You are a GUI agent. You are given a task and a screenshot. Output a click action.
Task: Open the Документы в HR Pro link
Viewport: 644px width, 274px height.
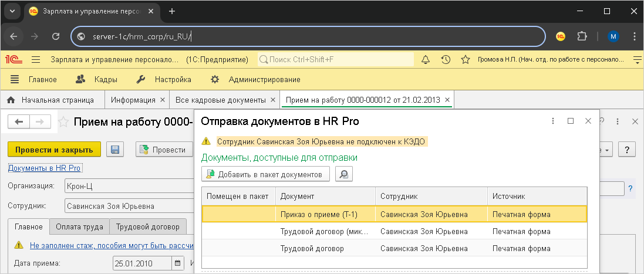(x=45, y=168)
